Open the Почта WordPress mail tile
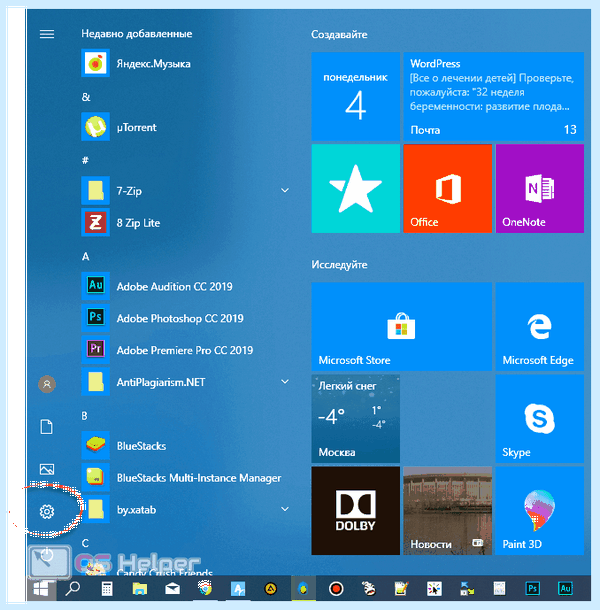 (x=494, y=96)
